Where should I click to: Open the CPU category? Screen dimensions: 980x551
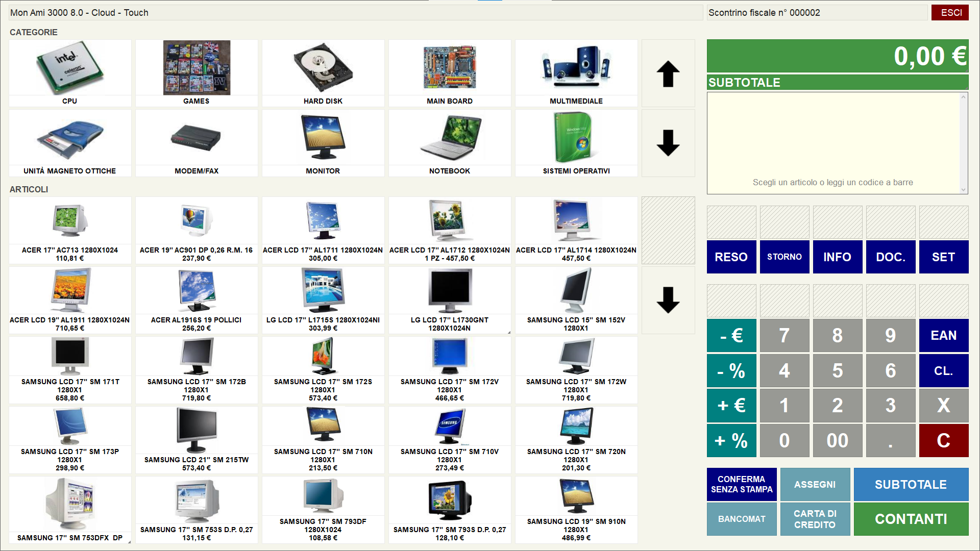click(x=70, y=73)
